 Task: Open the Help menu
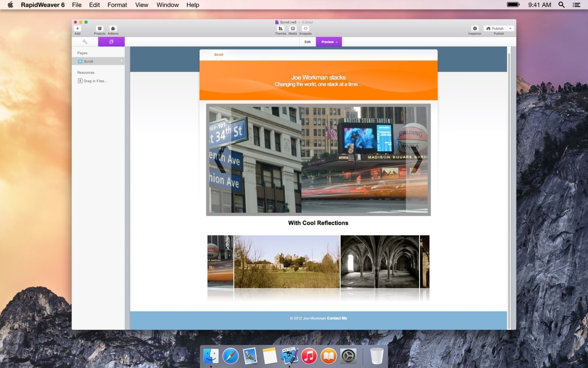[193, 5]
